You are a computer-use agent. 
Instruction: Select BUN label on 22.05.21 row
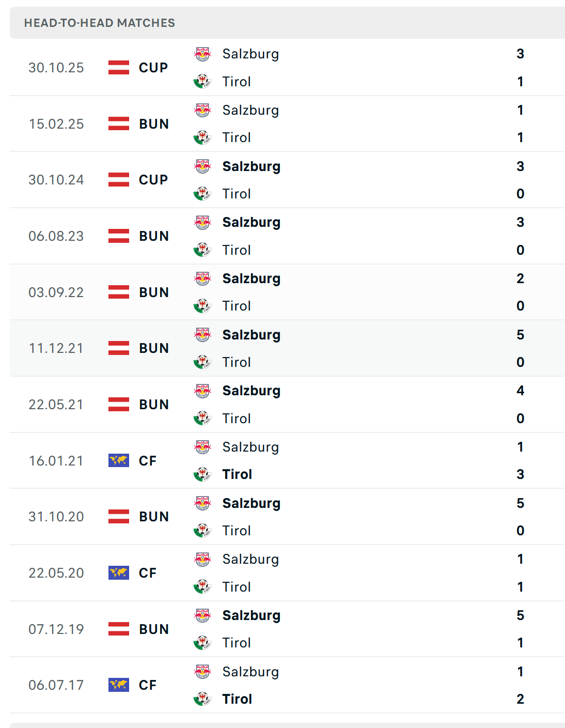154,405
